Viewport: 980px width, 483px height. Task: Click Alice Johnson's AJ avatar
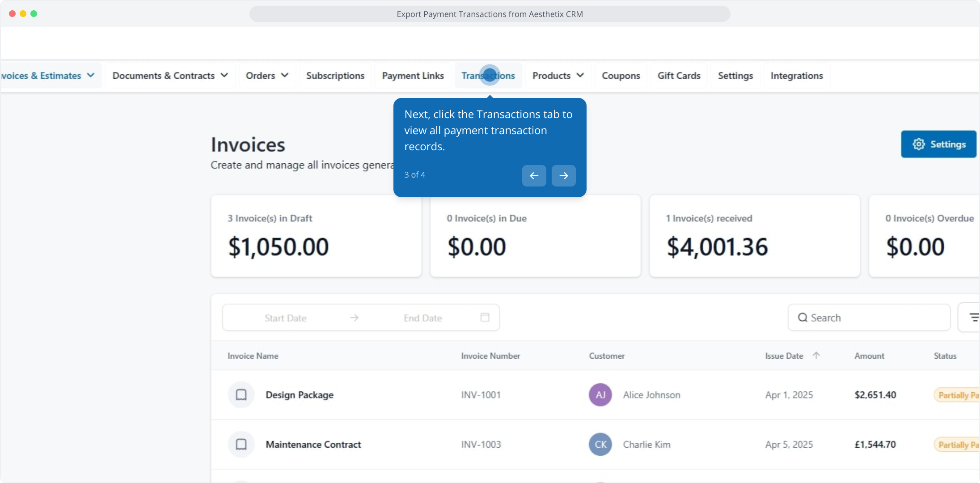tap(600, 395)
